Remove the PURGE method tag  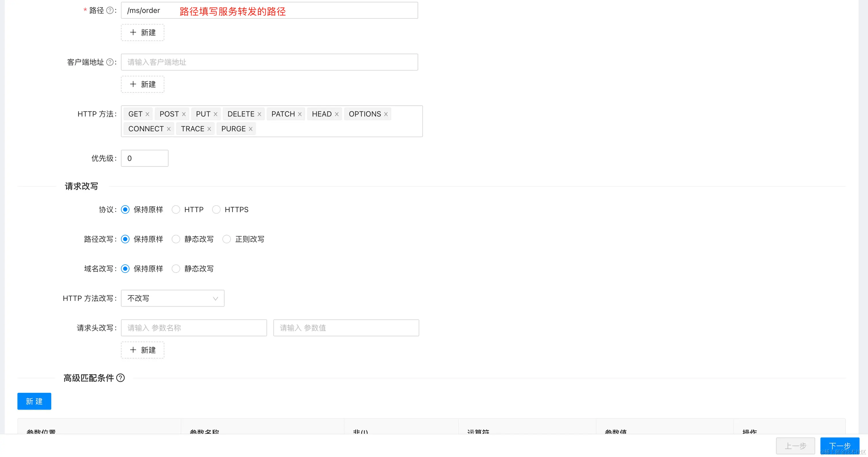click(x=250, y=129)
